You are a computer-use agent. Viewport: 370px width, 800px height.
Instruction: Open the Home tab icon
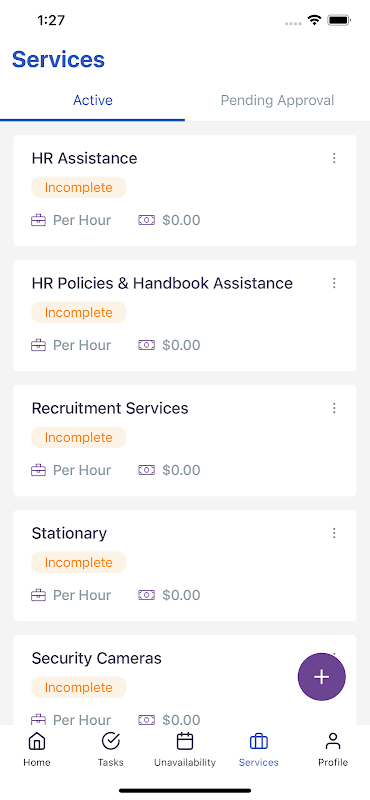click(36, 741)
